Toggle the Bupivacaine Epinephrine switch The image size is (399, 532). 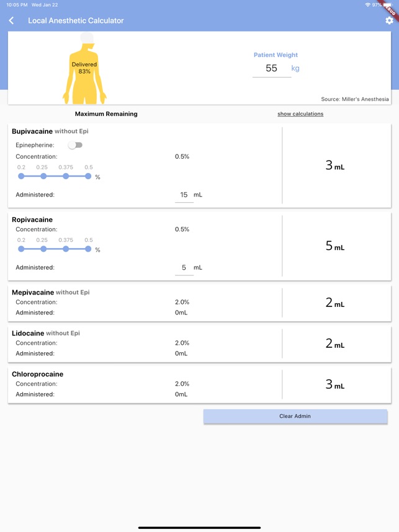tap(75, 145)
